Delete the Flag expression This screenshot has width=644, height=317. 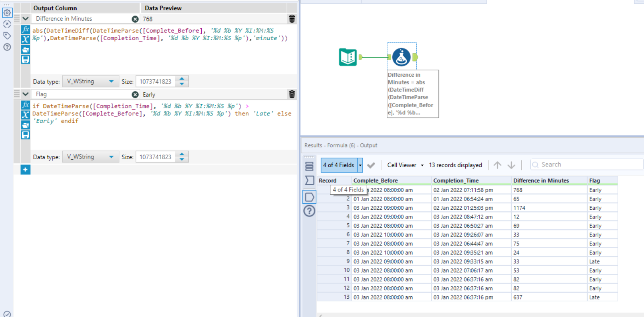[x=292, y=94]
